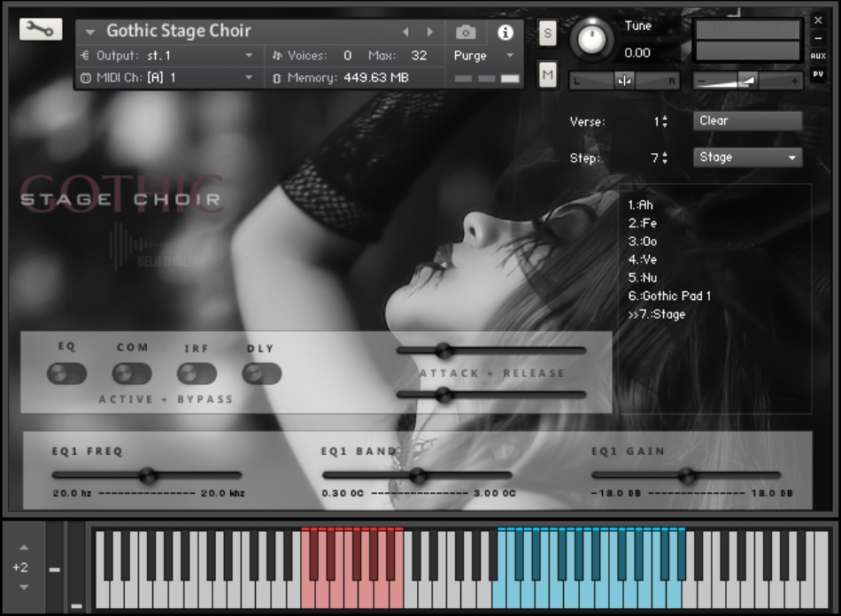The width and height of the screenshot is (841, 616).
Task: Click the AUX sends icon
Action: [818, 56]
